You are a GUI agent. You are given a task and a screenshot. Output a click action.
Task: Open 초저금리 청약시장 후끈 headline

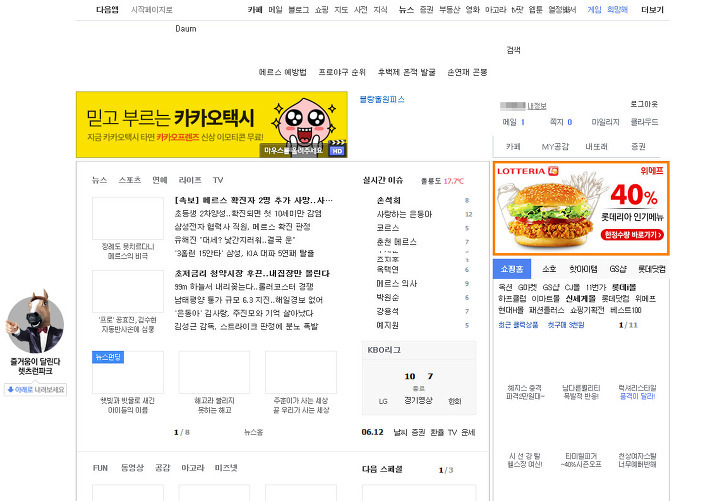pos(252,274)
